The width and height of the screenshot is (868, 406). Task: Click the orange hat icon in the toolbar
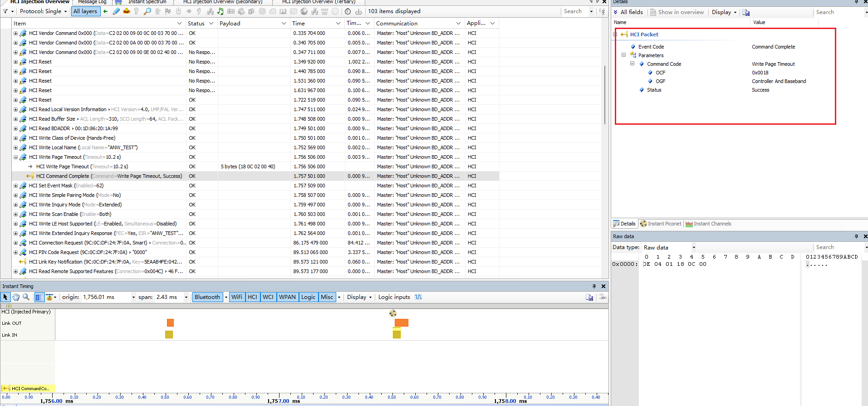pyautogui.click(x=127, y=11)
